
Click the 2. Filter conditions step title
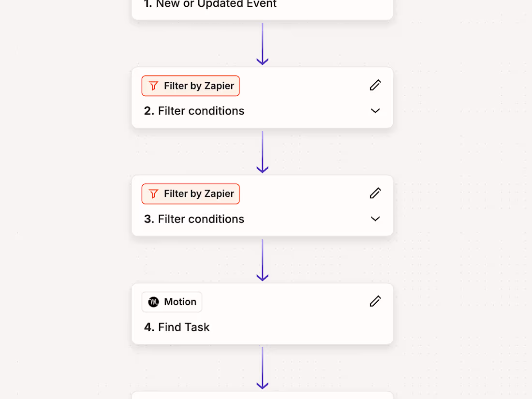(193, 111)
